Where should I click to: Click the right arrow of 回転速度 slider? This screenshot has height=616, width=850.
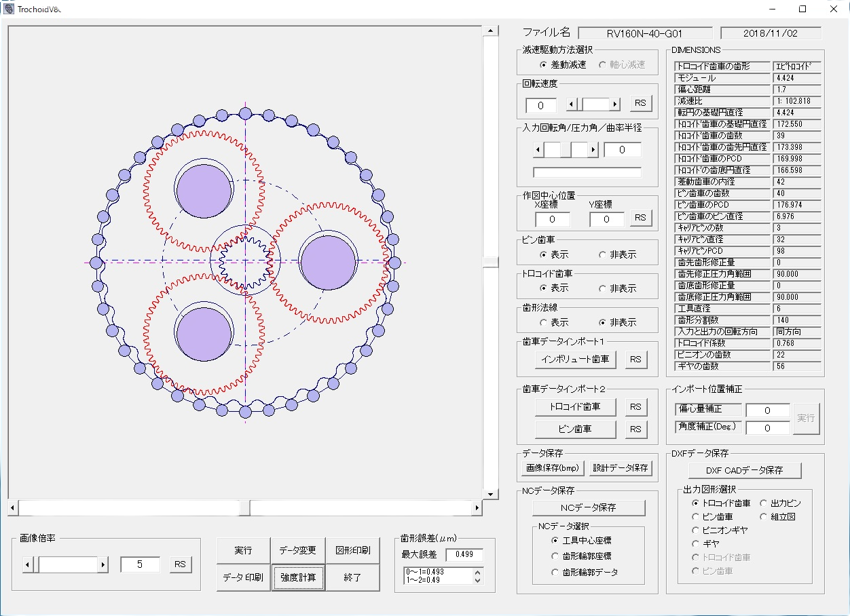coord(615,104)
